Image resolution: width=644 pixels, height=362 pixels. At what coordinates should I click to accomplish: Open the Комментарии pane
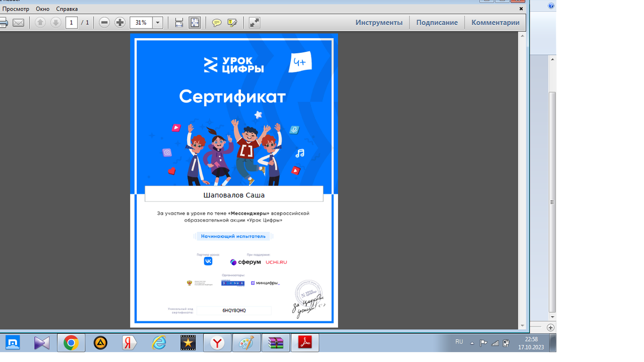coord(496,23)
